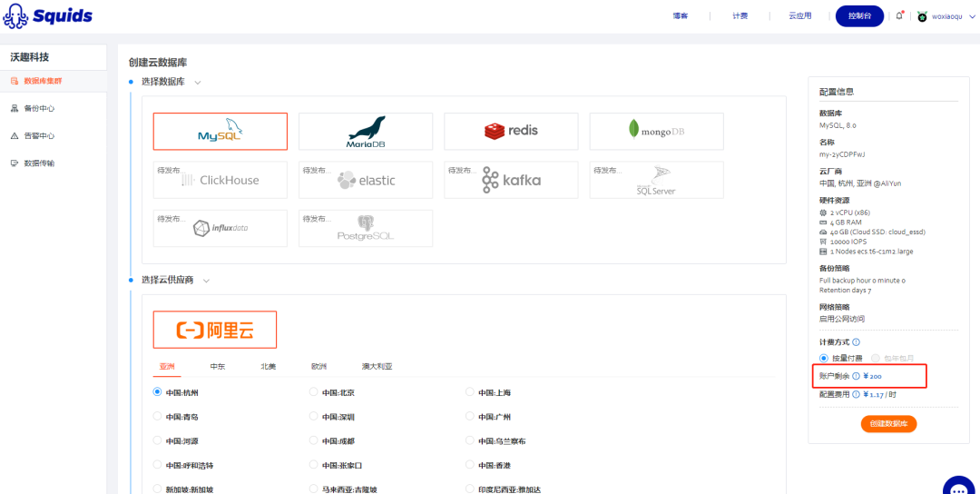Image resolution: width=980 pixels, height=494 pixels.
Task: Select the 阿里云 provider card
Action: point(215,330)
